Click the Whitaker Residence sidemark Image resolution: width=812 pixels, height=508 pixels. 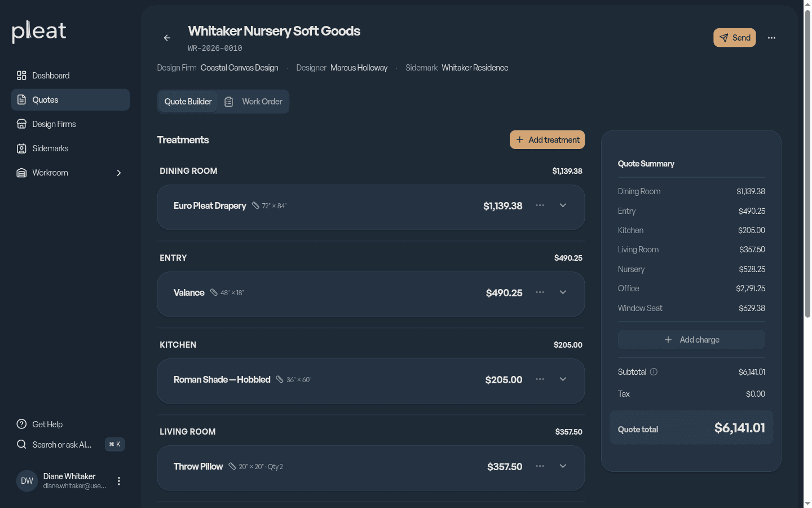pyautogui.click(x=475, y=68)
